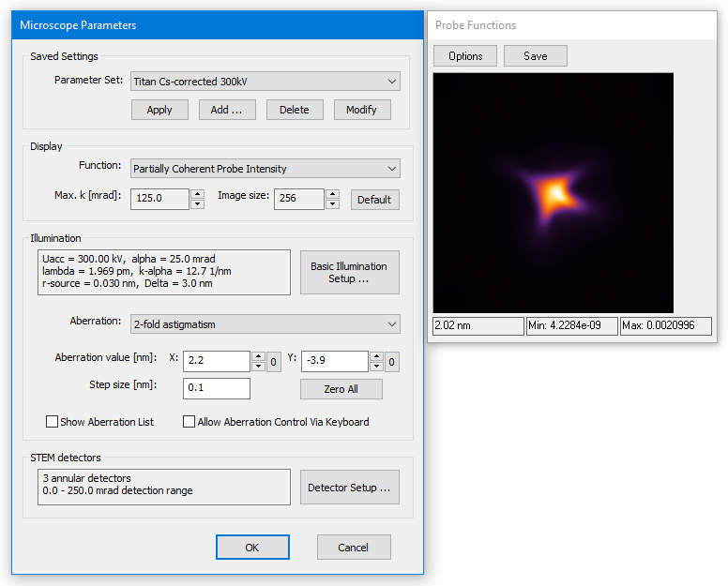The width and height of the screenshot is (728, 586).
Task: Confirm with the OK button
Action: click(252, 547)
